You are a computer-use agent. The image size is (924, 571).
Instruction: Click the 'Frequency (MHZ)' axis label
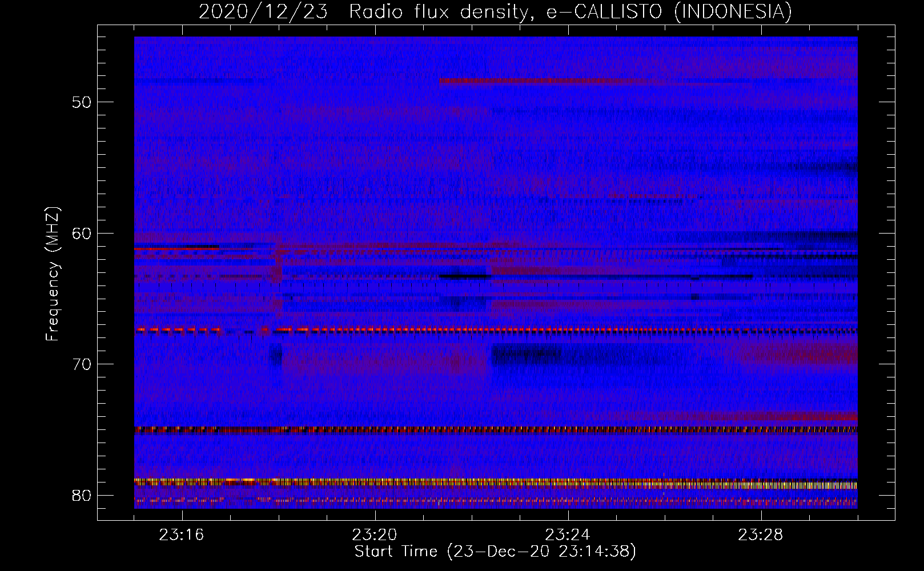[53, 274]
